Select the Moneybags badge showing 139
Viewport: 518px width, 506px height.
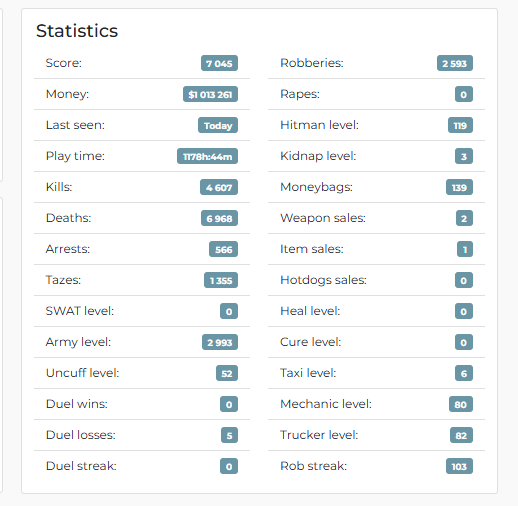coord(459,187)
